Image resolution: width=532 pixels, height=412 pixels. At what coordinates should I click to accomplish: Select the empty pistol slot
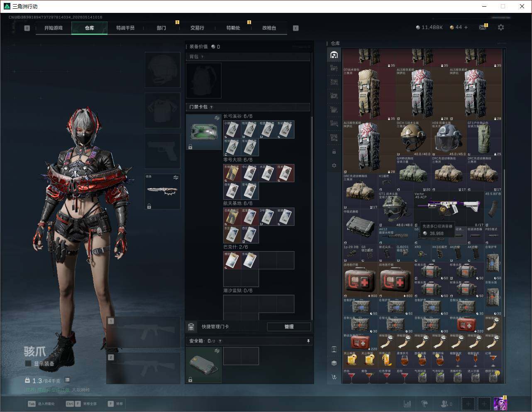163,151
